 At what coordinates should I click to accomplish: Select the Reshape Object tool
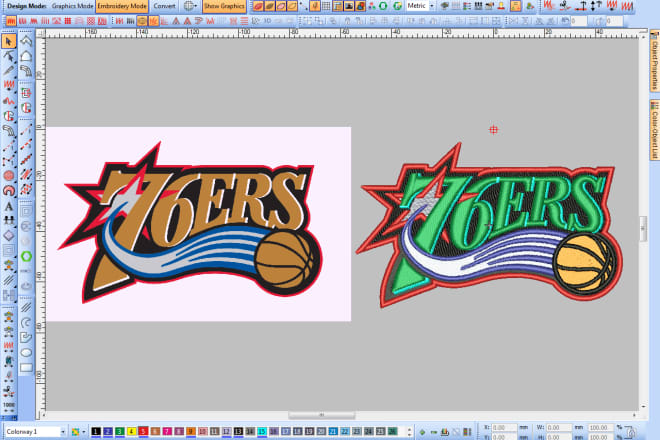coord(8,56)
